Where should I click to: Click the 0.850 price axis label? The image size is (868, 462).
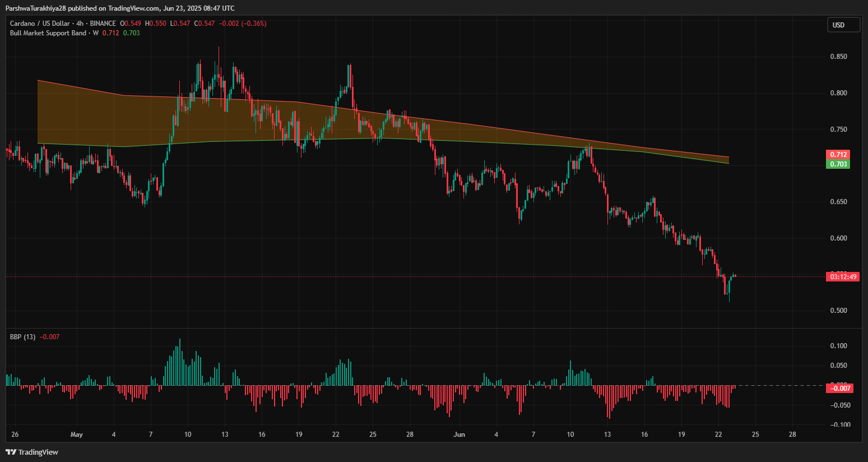[838, 57]
